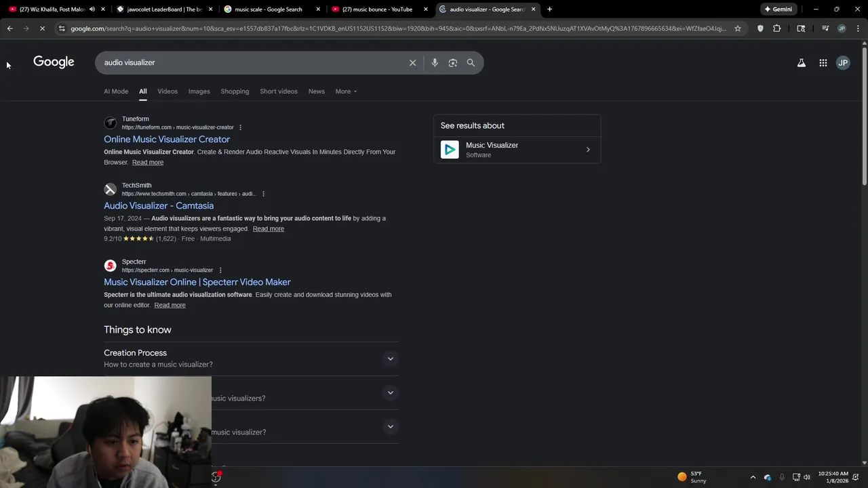Screen dimensions: 868x488
Task: Close the music scale Google Search tab
Action: click(318, 9)
